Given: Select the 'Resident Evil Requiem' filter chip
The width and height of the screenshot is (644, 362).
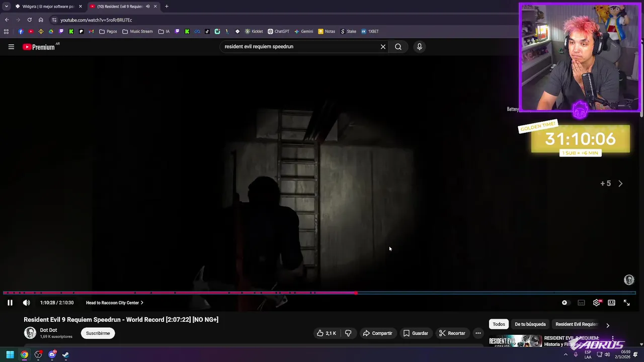Looking at the screenshot, I should [x=577, y=324].
